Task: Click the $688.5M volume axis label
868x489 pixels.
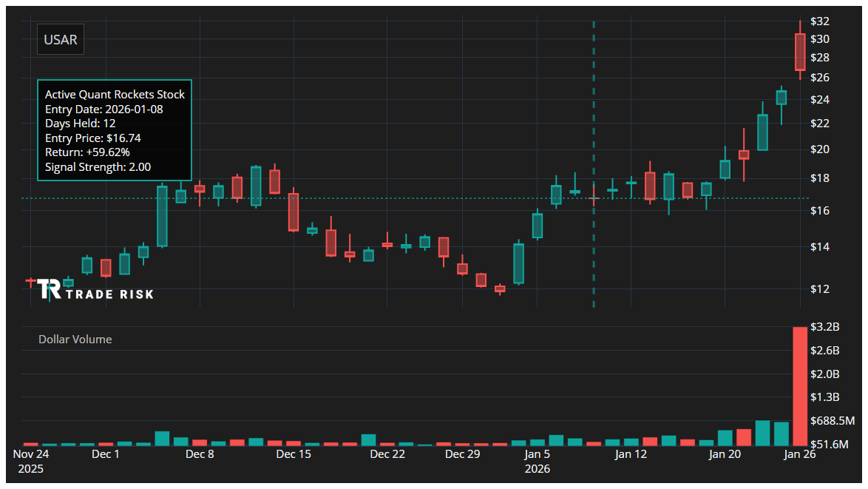Action: point(833,421)
